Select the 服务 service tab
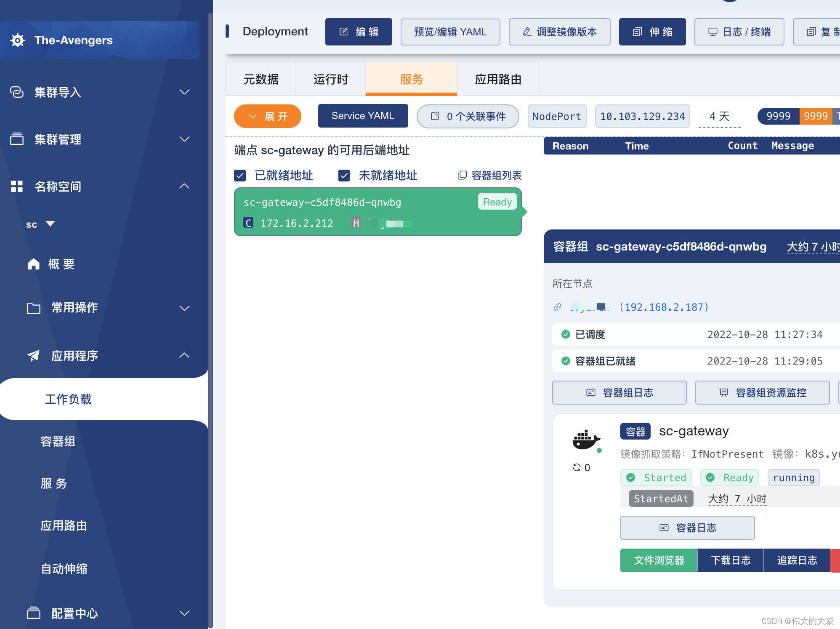This screenshot has height=629, width=840. pos(411,79)
